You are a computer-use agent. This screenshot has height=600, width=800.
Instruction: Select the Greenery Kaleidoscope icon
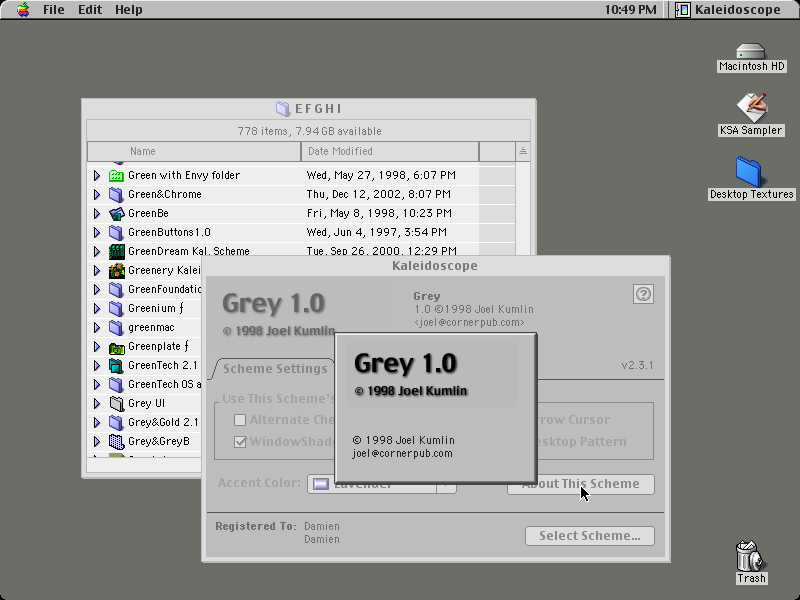(x=116, y=270)
